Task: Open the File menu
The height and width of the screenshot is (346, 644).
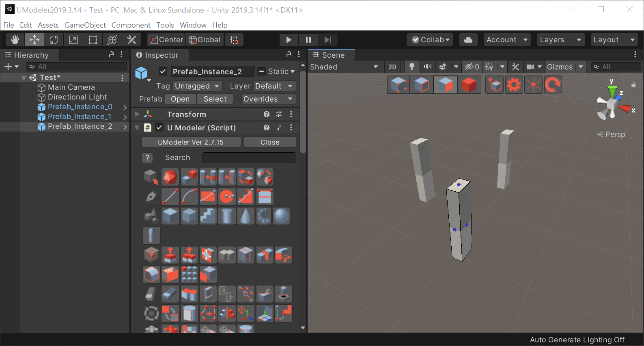Action: [x=9, y=25]
